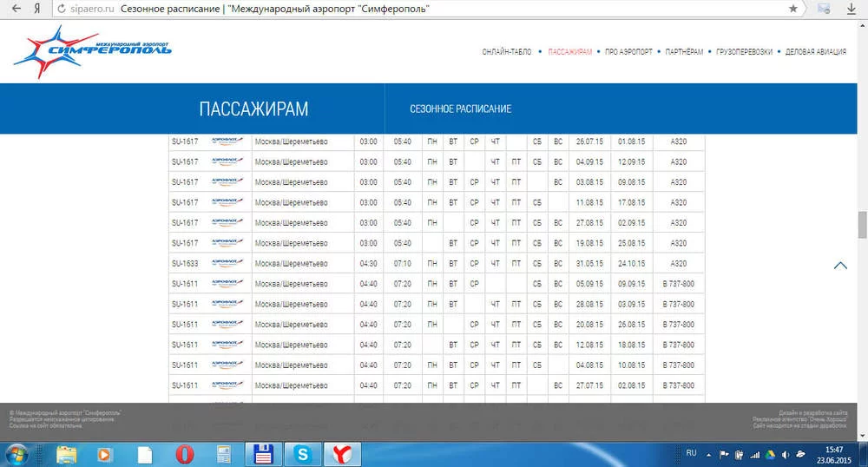Open the mail icon in the browser toolbar

824,9
